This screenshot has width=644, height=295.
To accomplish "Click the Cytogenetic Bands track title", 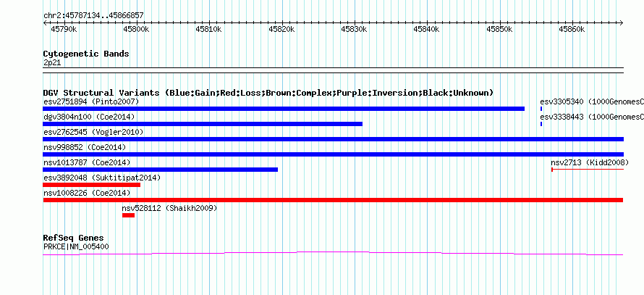I will tap(86, 54).
